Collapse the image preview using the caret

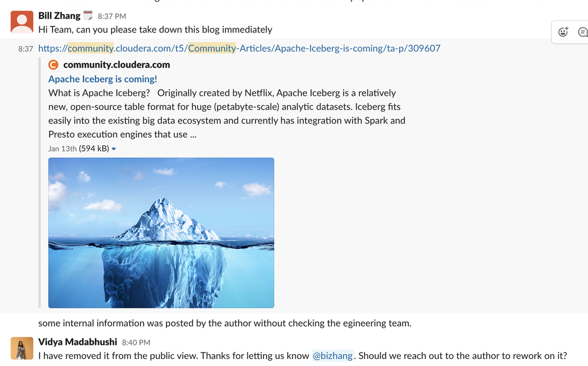click(x=114, y=149)
